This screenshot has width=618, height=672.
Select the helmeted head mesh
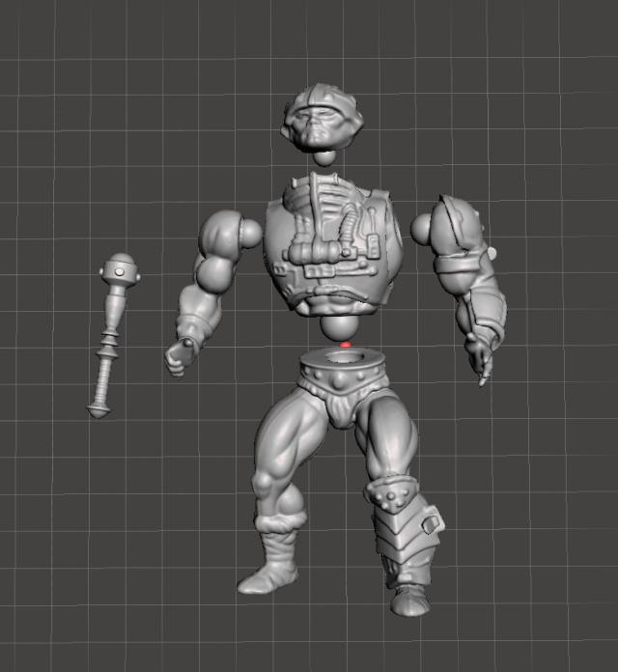pos(324,119)
